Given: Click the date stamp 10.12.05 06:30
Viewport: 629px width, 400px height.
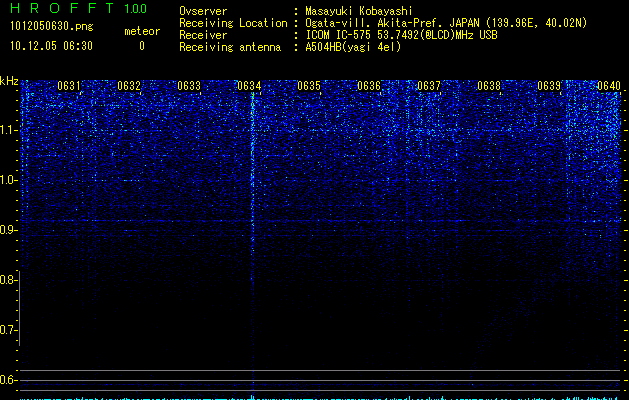Looking at the screenshot, I should point(51,46).
